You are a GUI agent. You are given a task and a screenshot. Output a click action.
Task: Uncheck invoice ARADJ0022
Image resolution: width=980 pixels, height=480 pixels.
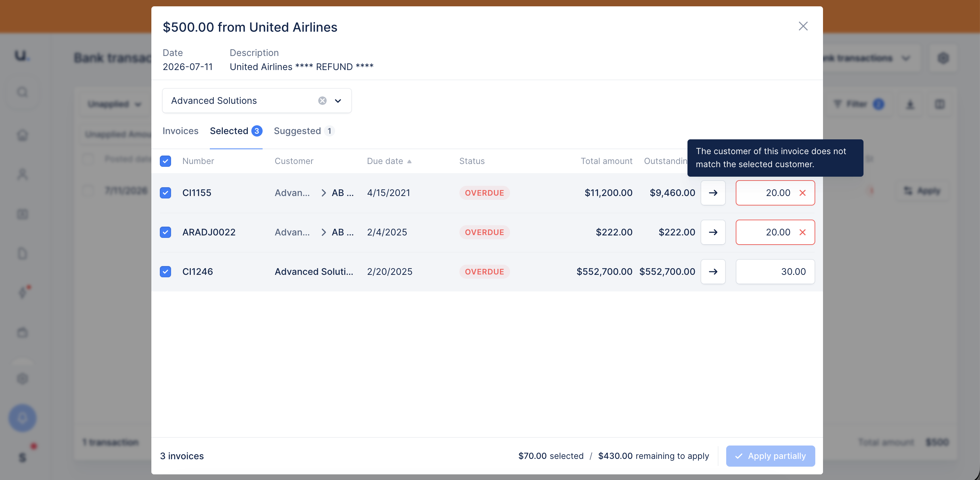165,232
